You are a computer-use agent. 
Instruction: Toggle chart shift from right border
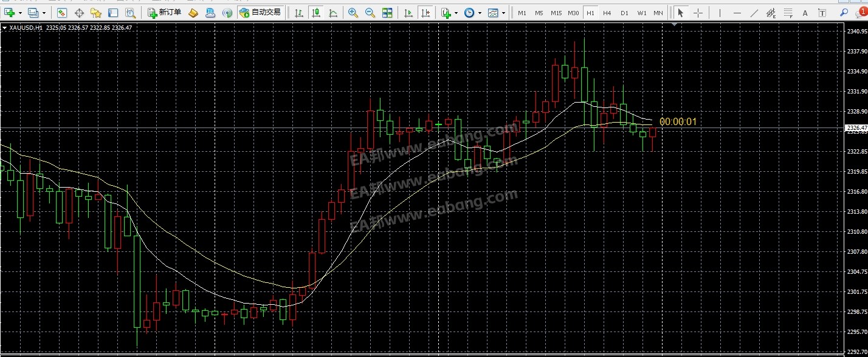[426, 13]
